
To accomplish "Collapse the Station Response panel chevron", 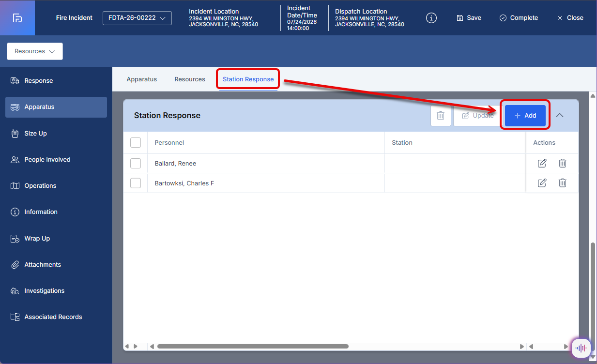I will (x=560, y=116).
